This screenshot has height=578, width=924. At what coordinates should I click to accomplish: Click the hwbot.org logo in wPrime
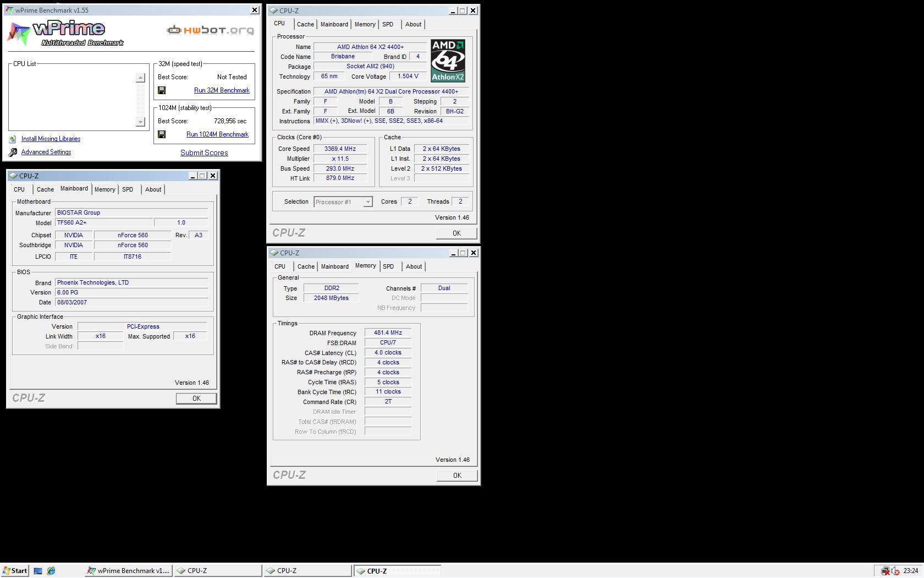click(x=211, y=30)
